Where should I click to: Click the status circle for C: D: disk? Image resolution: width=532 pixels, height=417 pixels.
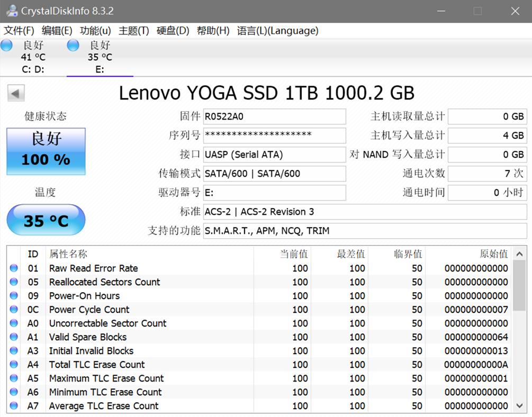coord(6,45)
